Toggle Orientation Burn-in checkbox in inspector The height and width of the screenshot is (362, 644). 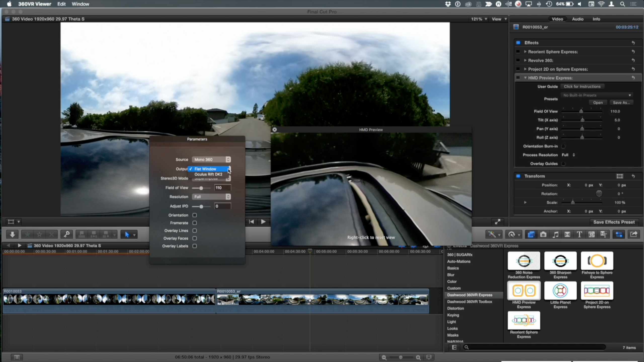(563, 146)
